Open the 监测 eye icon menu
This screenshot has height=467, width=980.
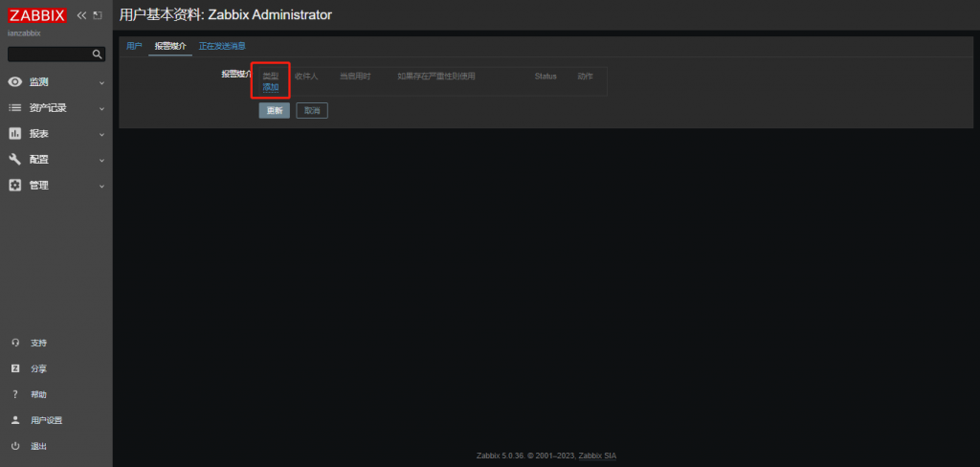(x=15, y=82)
